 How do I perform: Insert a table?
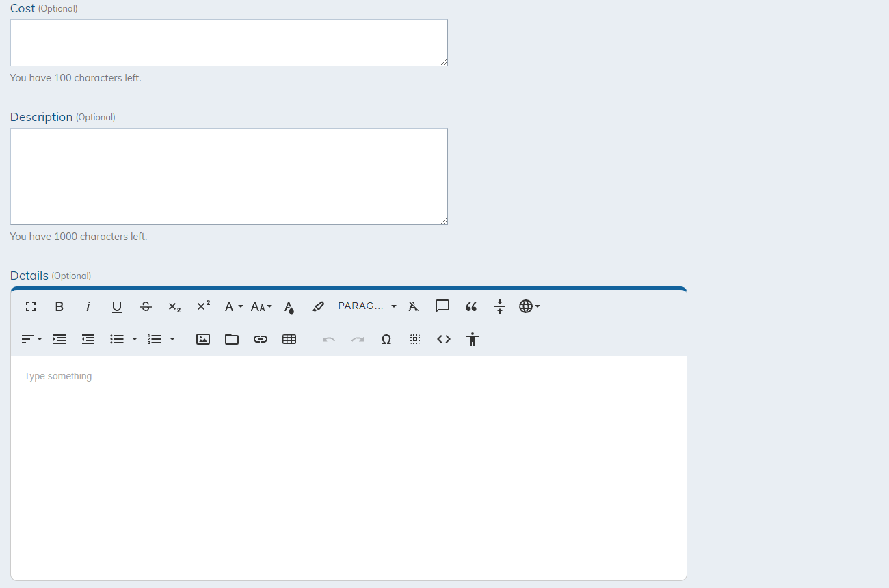289,339
